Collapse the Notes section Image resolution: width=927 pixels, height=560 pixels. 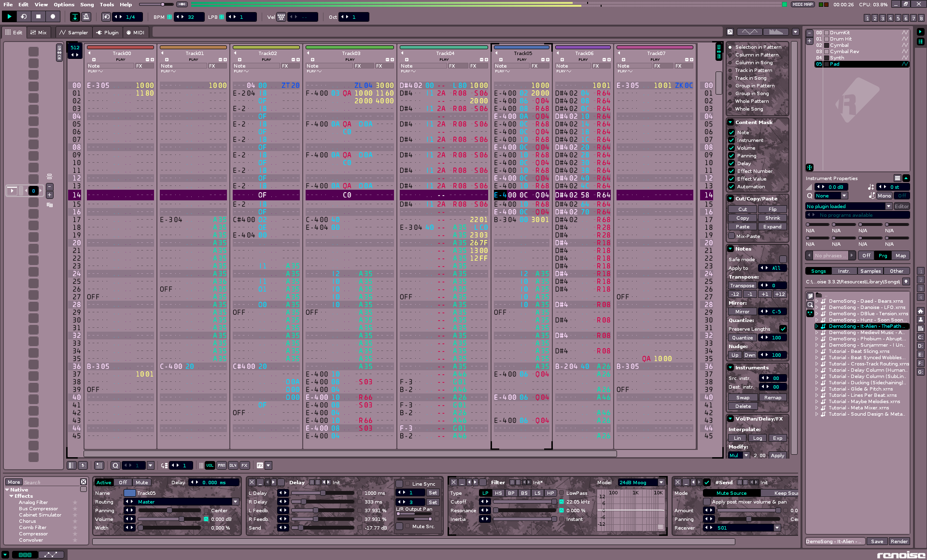click(x=730, y=249)
